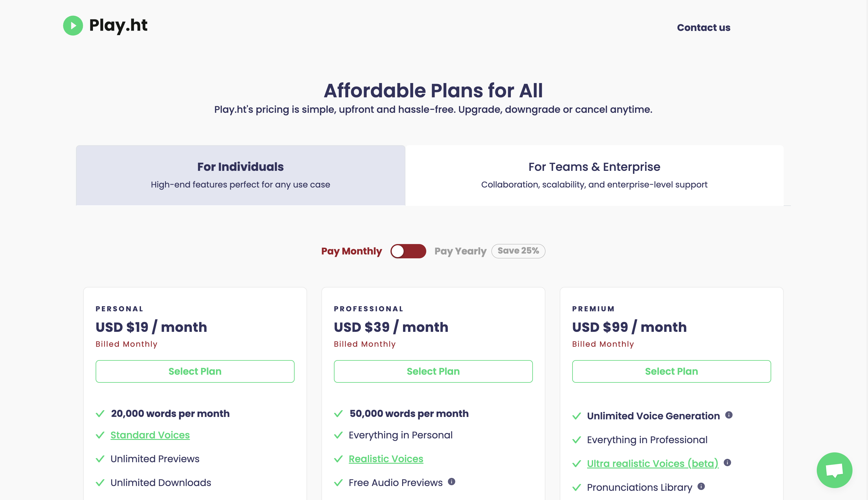This screenshot has height=500, width=868.
Task: Switch to For Teams & Enterprise tab
Action: click(595, 176)
